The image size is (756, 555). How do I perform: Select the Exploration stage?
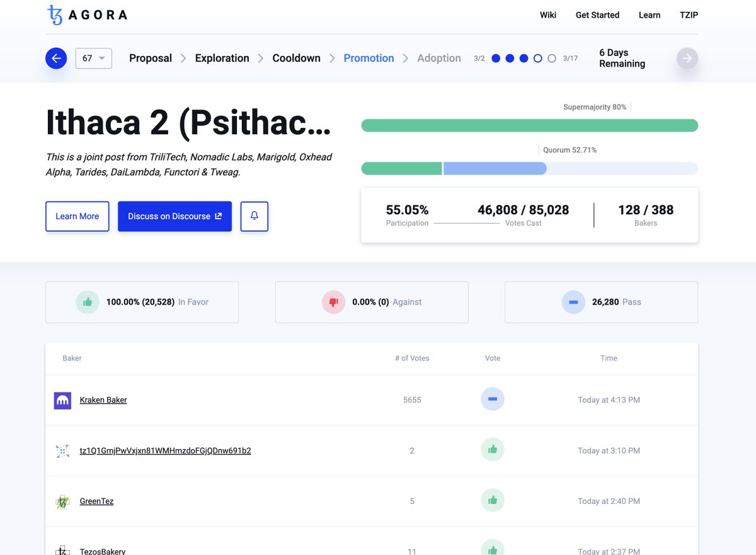pyautogui.click(x=222, y=58)
